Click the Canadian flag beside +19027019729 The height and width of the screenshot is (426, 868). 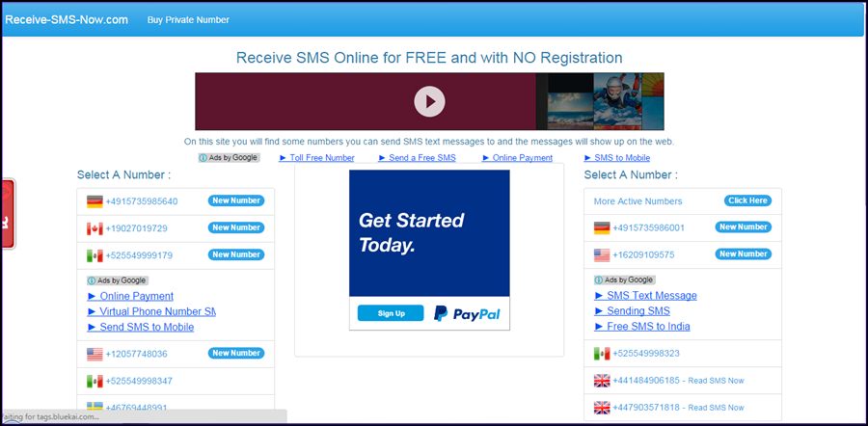(95, 228)
